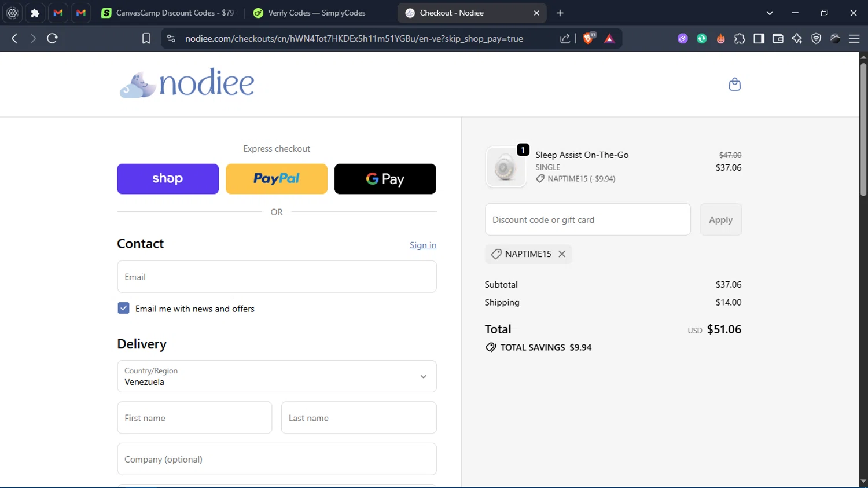The width and height of the screenshot is (868, 488).
Task: Focus the Last name field
Action: pyautogui.click(x=359, y=418)
